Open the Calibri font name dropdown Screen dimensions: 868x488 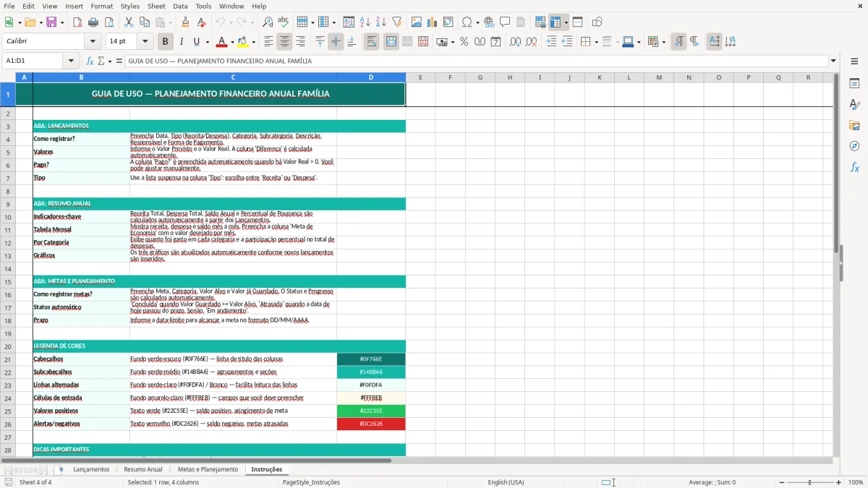(x=92, y=42)
